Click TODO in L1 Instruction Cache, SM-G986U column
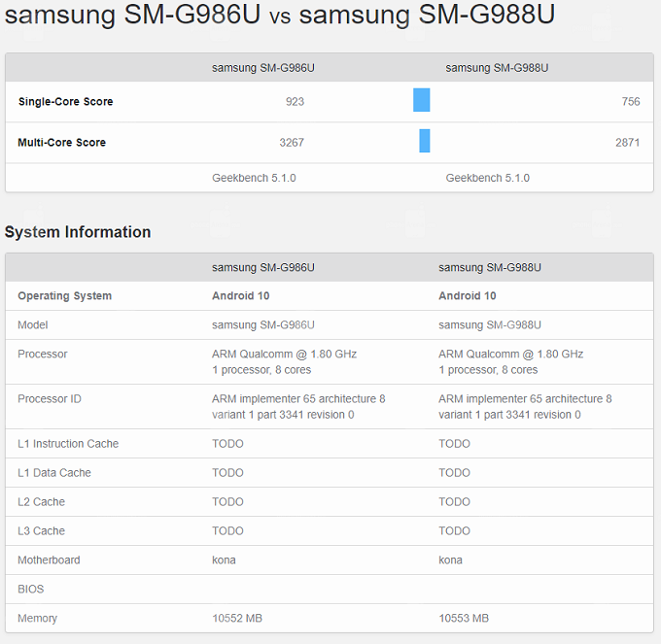Viewport: 661px width, 644px height. tap(227, 444)
